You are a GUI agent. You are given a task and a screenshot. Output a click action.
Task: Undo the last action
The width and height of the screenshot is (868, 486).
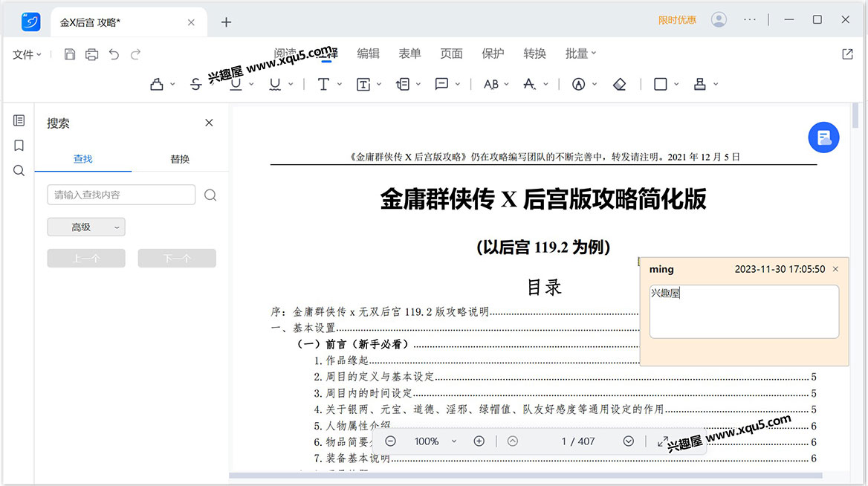pyautogui.click(x=114, y=54)
